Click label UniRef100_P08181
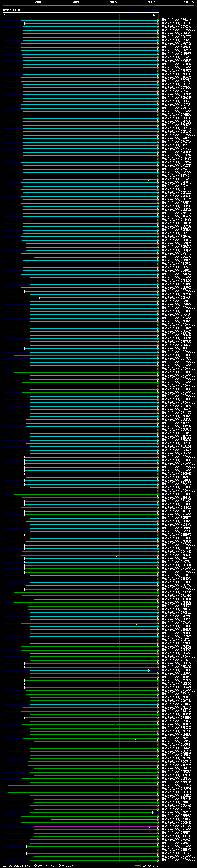197x868 pixels. point(177,443)
